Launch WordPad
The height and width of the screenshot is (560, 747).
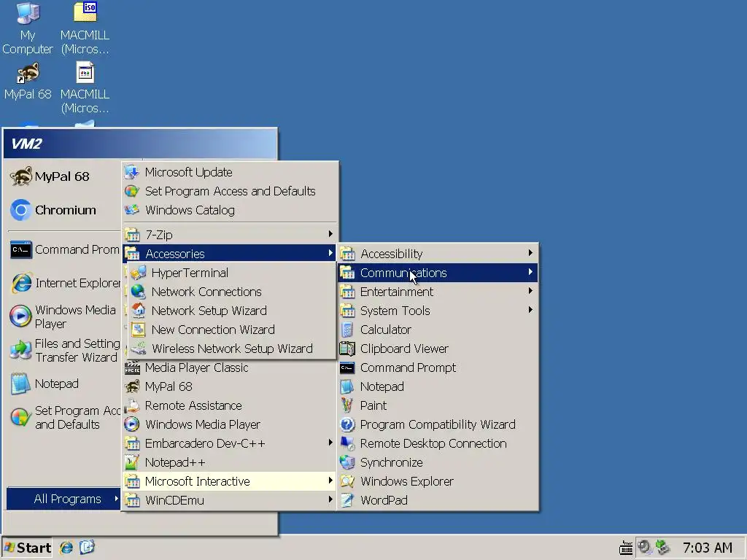(438, 500)
